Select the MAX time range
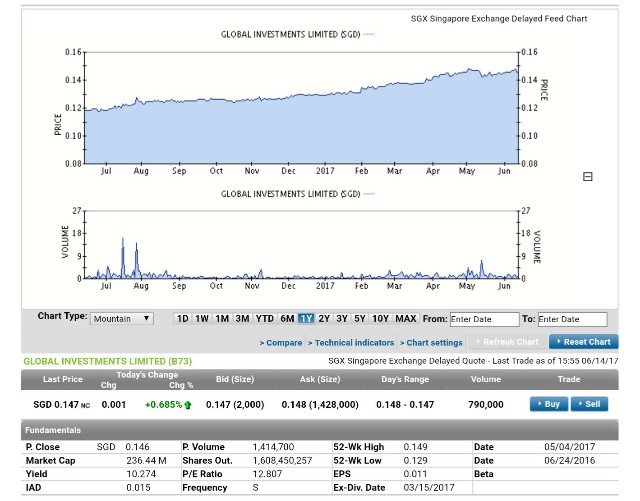 coord(406,319)
